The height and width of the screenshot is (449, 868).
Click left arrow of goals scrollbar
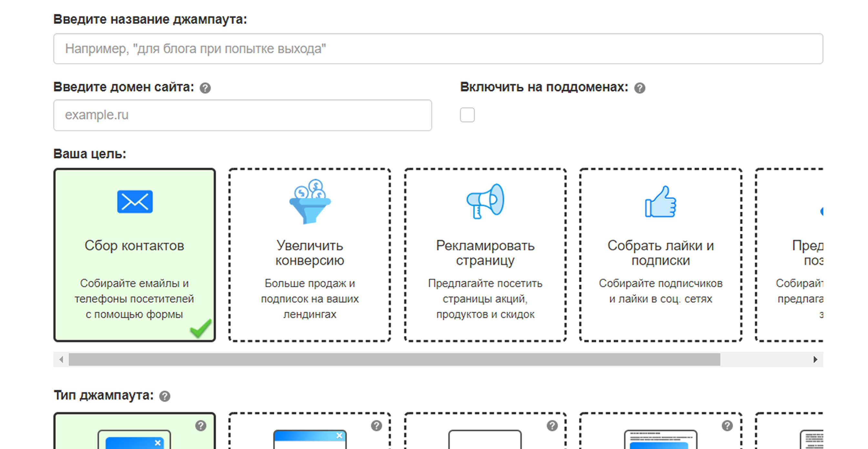[61, 359]
